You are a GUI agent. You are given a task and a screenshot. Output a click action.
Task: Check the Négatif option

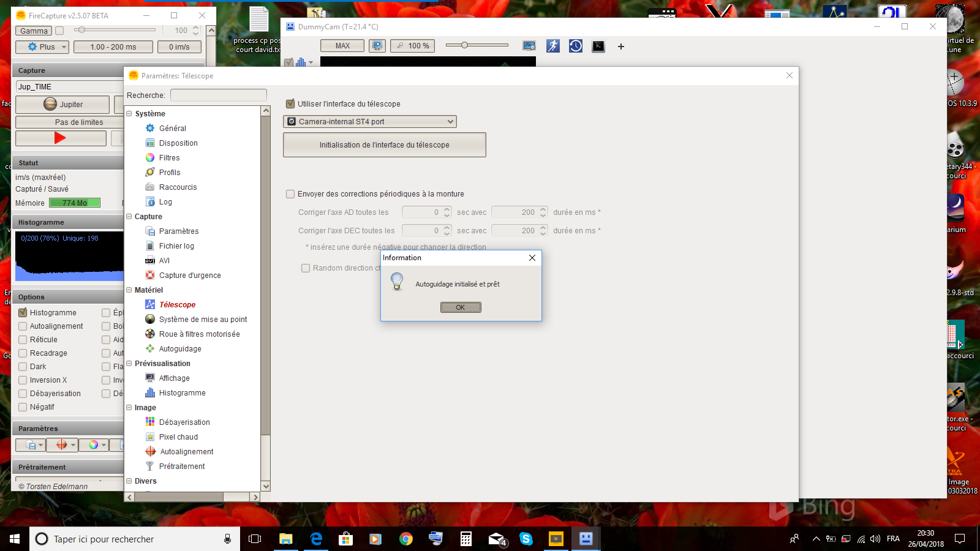pyautogui.click(x=23, y=407)
